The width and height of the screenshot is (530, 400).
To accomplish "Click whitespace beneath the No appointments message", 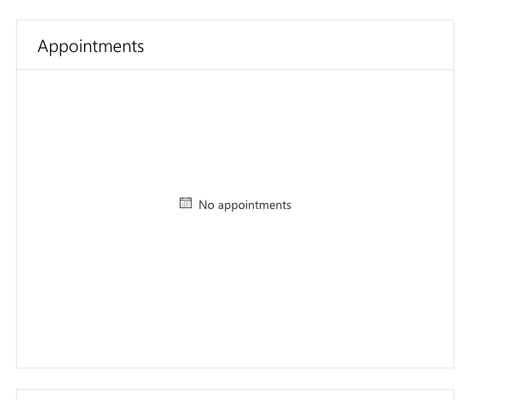I will pos(235,287).
